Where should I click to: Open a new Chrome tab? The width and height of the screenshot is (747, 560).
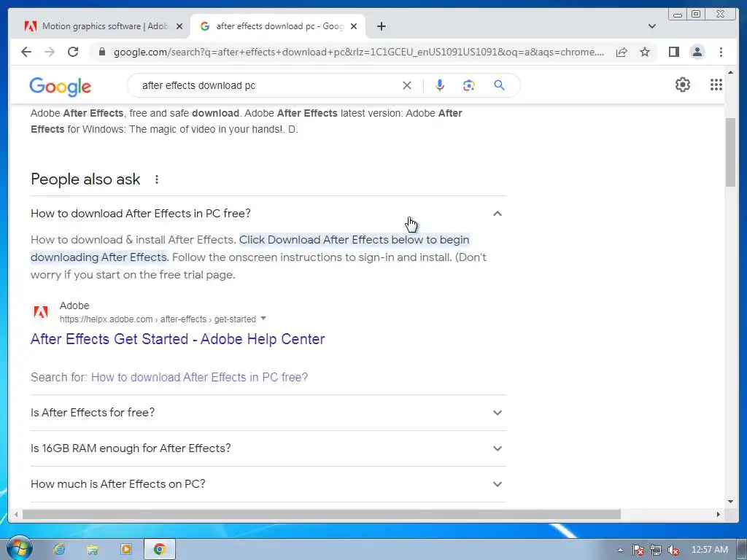[381, 26]
